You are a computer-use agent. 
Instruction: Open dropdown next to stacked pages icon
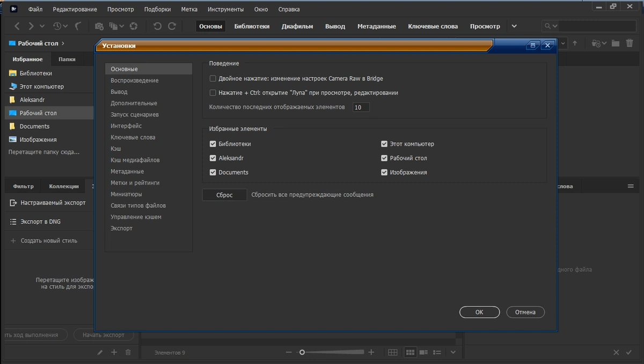coord(122,26)
